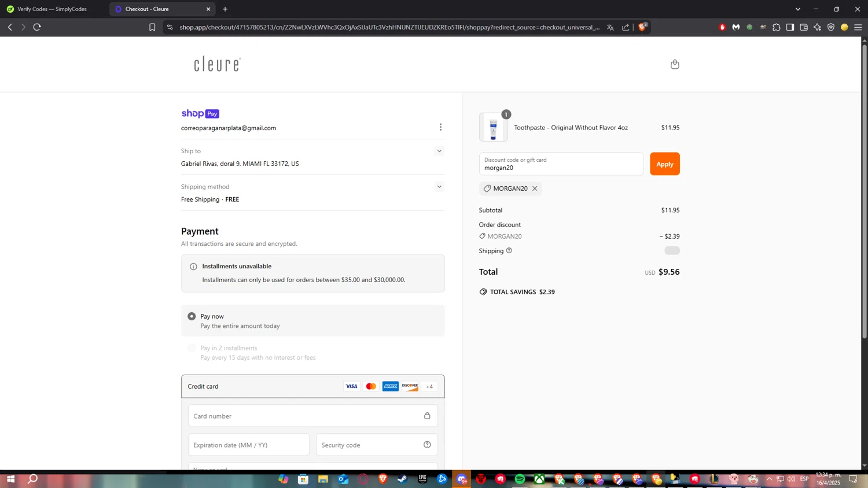Open File Explorer from the taskbar
The image size is (868, 488).
coord(323,479)
